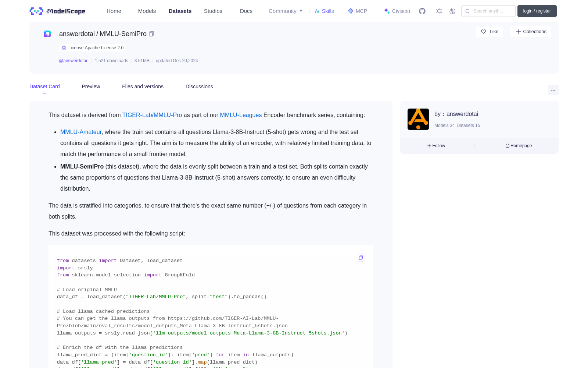
Task: Copy the code block contents
Action: [361, 258]
